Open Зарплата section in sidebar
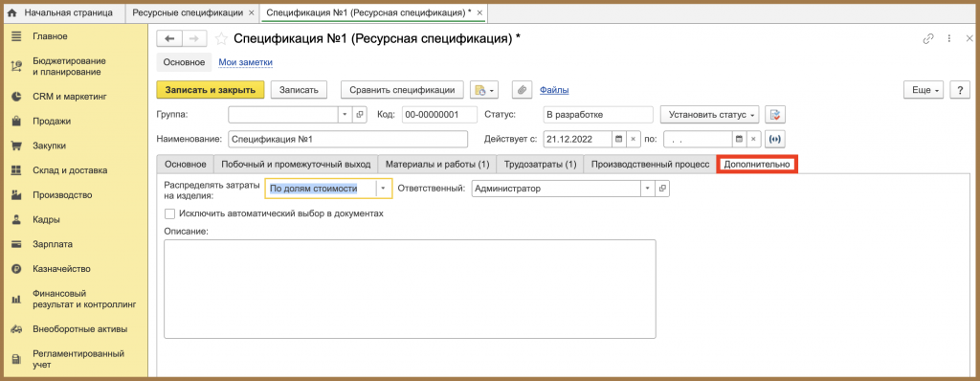This screenshot has width=980, height=381. [53, 245]
